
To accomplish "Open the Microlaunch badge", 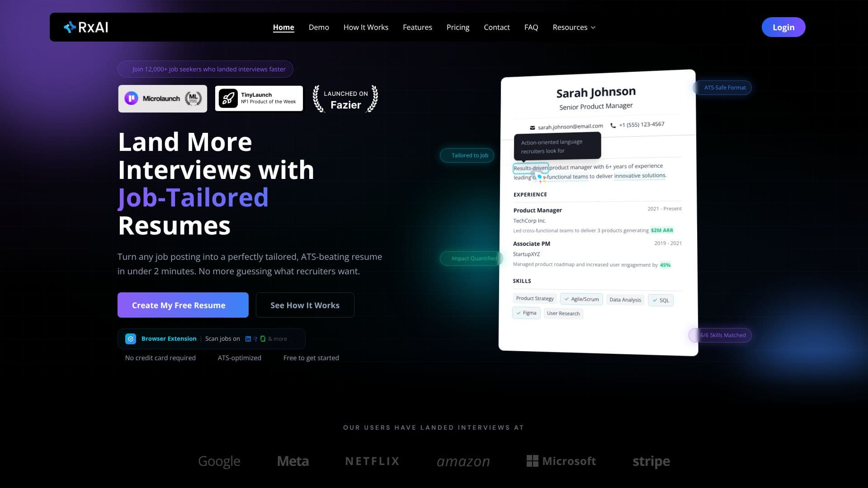I will [163, 99].
